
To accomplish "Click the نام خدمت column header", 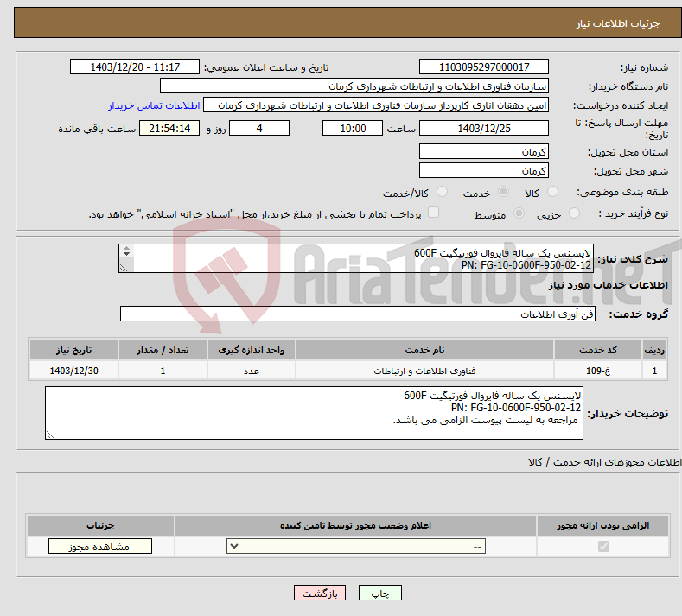I will click(x=424, y=350).
